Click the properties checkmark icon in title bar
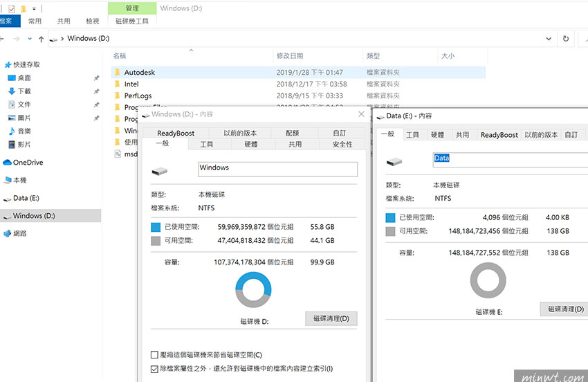This screenshot has height=382, width=588. pos(12,8)
